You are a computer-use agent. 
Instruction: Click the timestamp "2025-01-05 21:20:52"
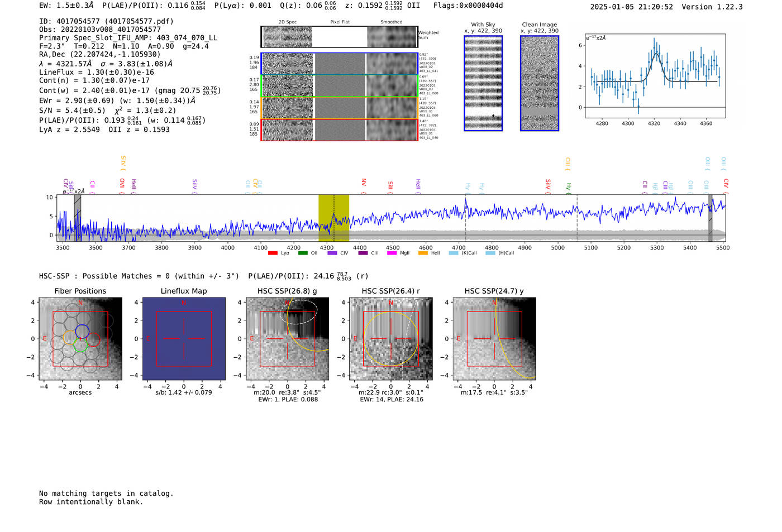pyautogui.click(x=632, y=7)
